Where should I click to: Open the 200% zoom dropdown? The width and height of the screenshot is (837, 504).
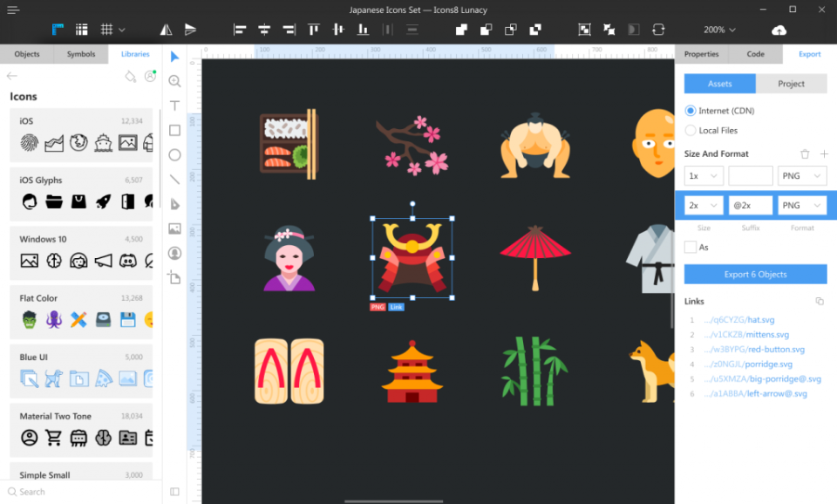tap(718, 29)
